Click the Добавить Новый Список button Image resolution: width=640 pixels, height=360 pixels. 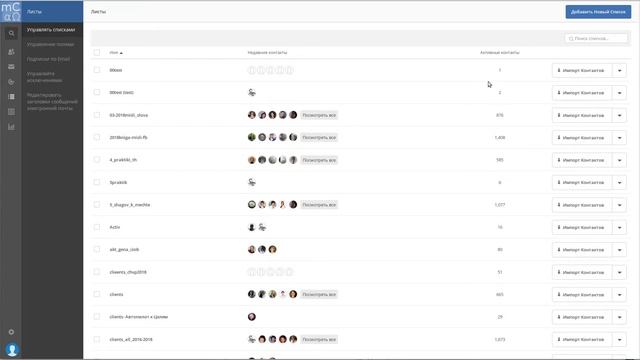pos(598,12)
